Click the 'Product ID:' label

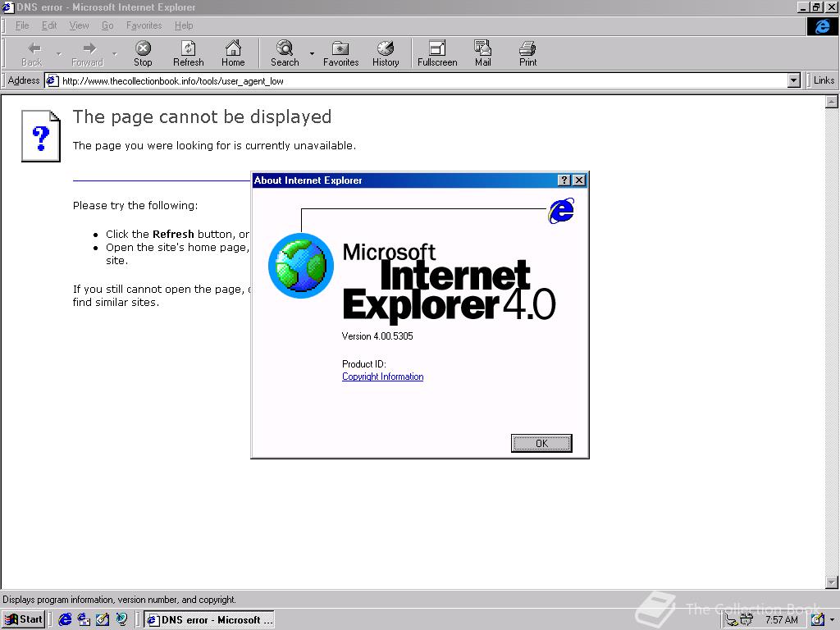tap(363, 364)
